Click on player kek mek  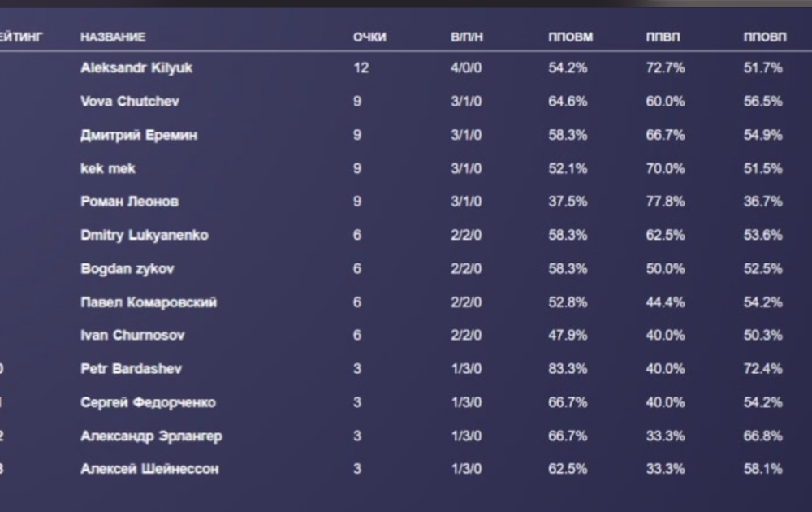108,168
